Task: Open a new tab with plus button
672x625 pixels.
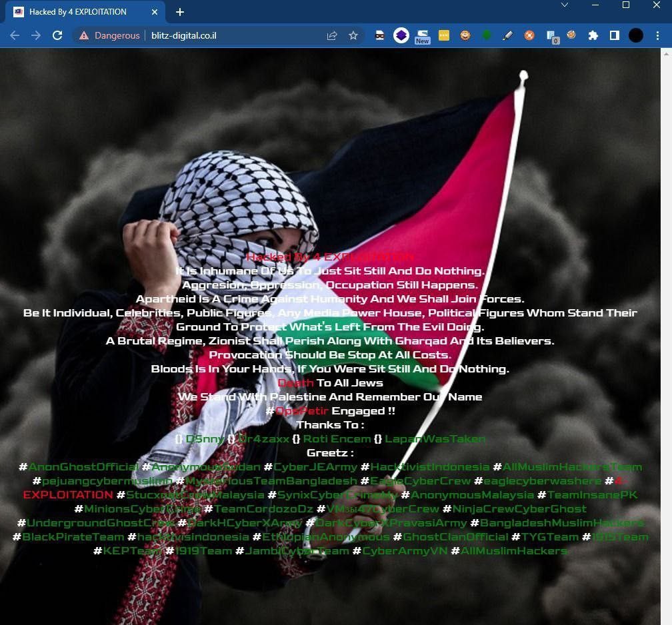Action: 180,12
